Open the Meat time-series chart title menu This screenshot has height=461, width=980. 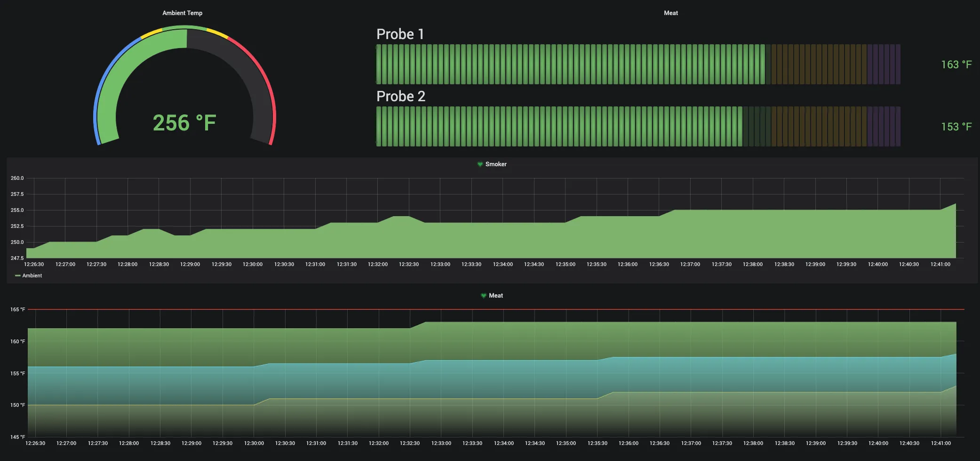click(x=496, y=296)
